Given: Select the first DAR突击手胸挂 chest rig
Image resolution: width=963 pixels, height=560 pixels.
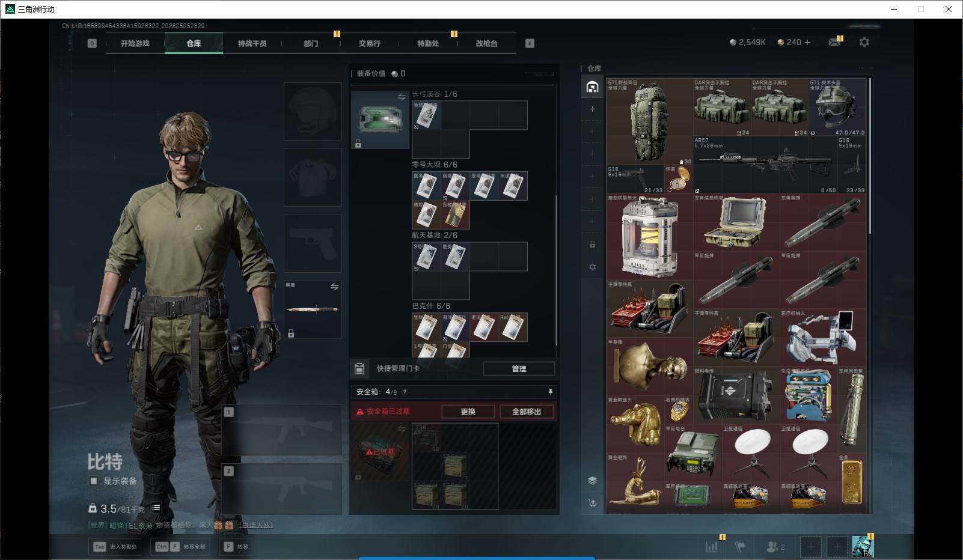Looking at the screenshot, I should tap(721, 107).
